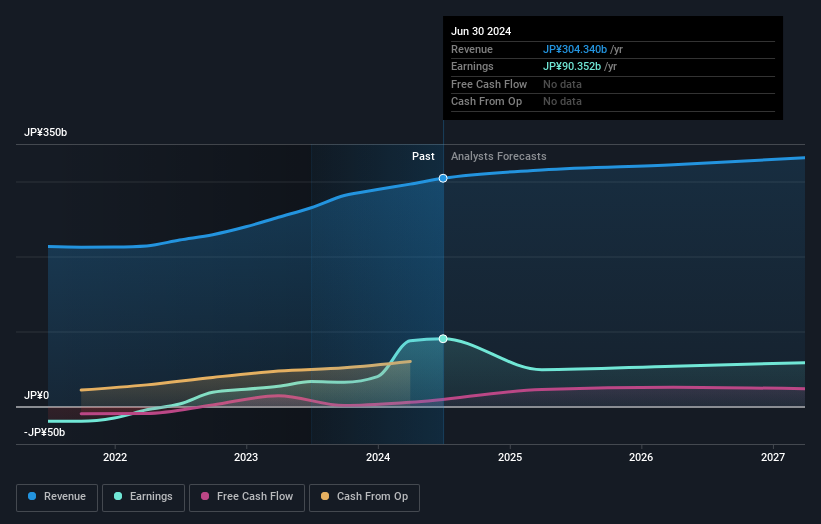The image size is (821, 524).
Task: Click the Past label on chart
Action: pos(423,157)
